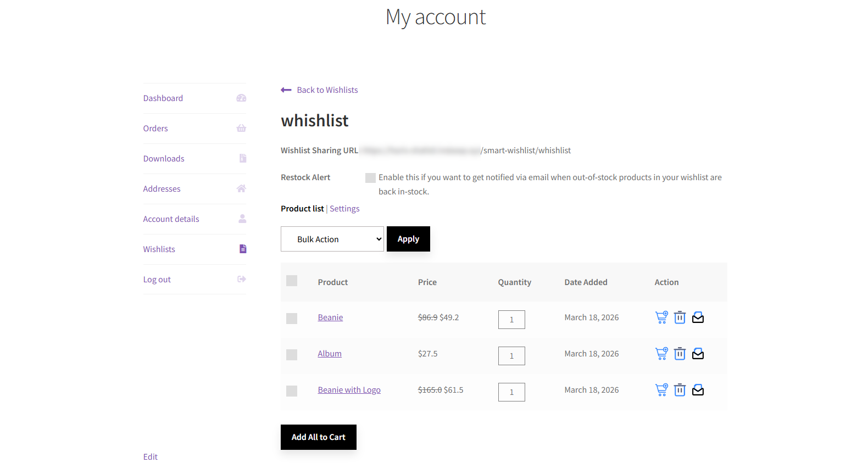Click the Back to Wishlists arrow icon
The height and width of the screenshot is (474, 868).
[x=286, y=90]
